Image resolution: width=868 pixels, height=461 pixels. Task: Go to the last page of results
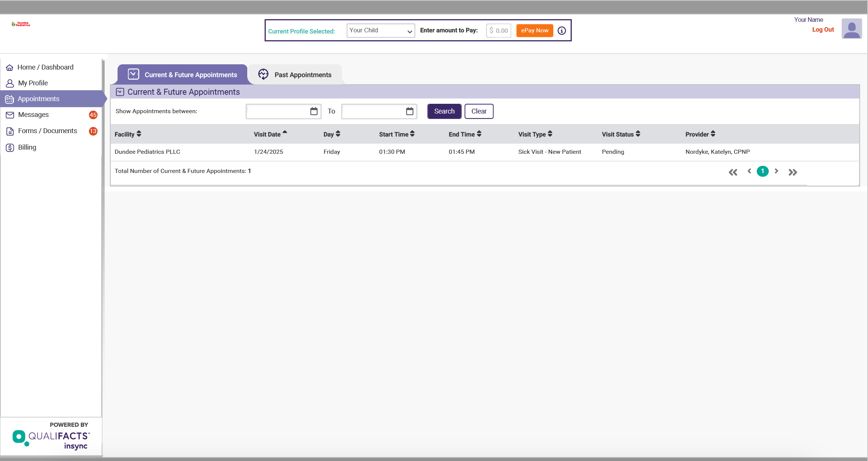[793, 172]
